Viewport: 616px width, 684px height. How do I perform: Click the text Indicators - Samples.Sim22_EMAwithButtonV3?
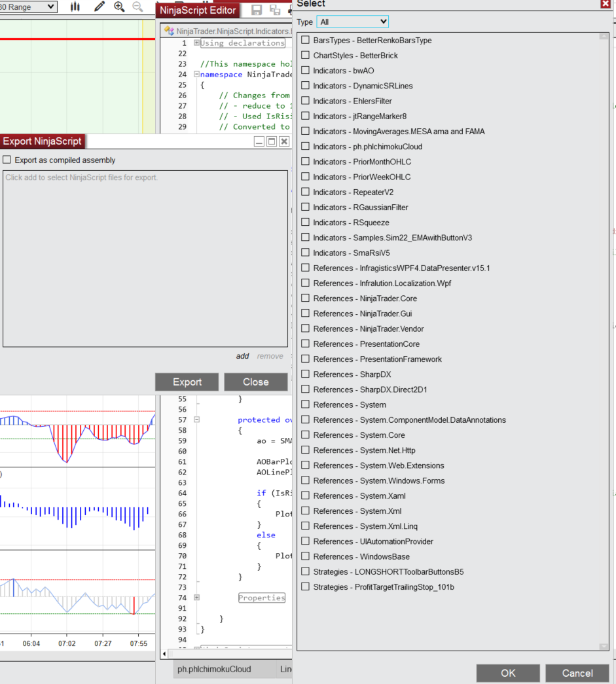[x=393, y=238]
